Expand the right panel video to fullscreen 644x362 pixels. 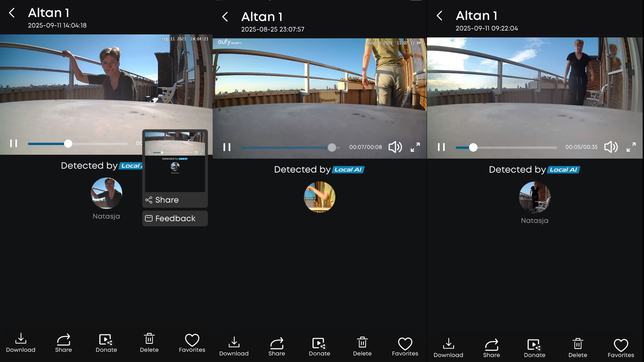[x=631, y=147]
